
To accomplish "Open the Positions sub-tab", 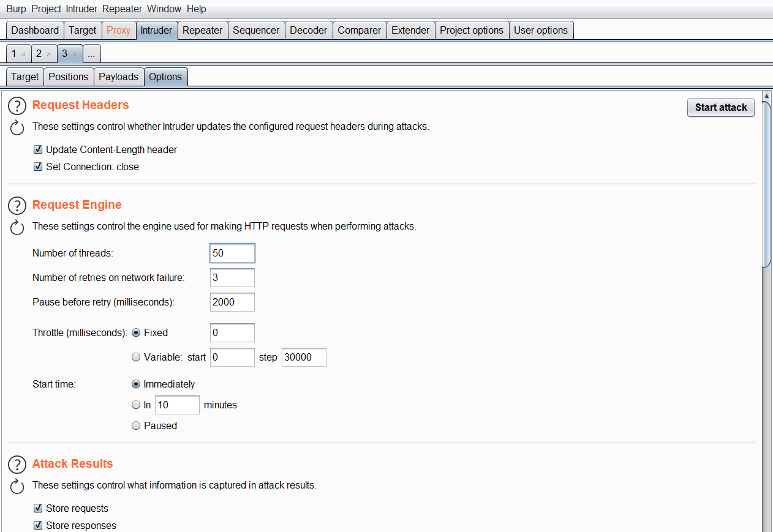I will (x=68, y=77).
